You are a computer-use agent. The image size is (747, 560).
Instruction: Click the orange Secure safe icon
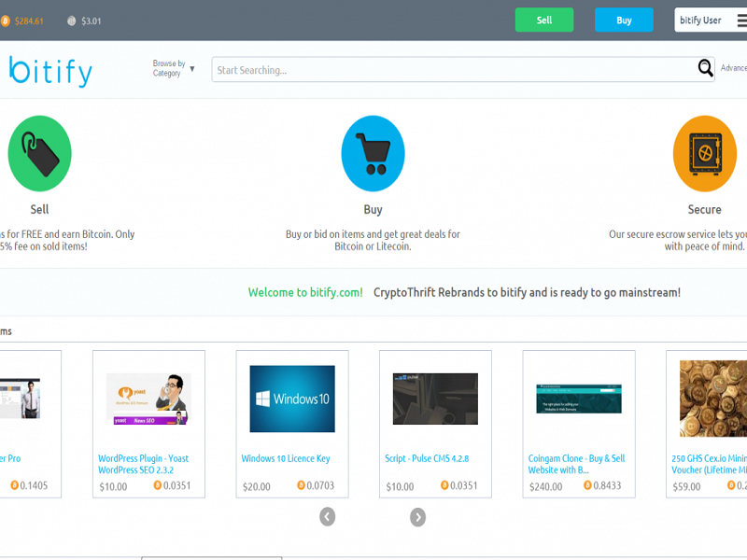704,154
